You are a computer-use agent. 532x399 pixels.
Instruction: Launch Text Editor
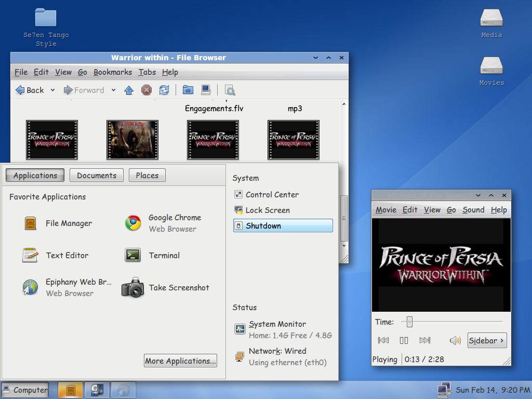pos(56,256)
